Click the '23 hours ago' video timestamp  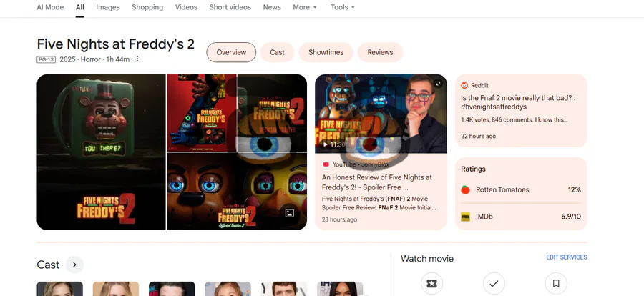tap(339, 219)
